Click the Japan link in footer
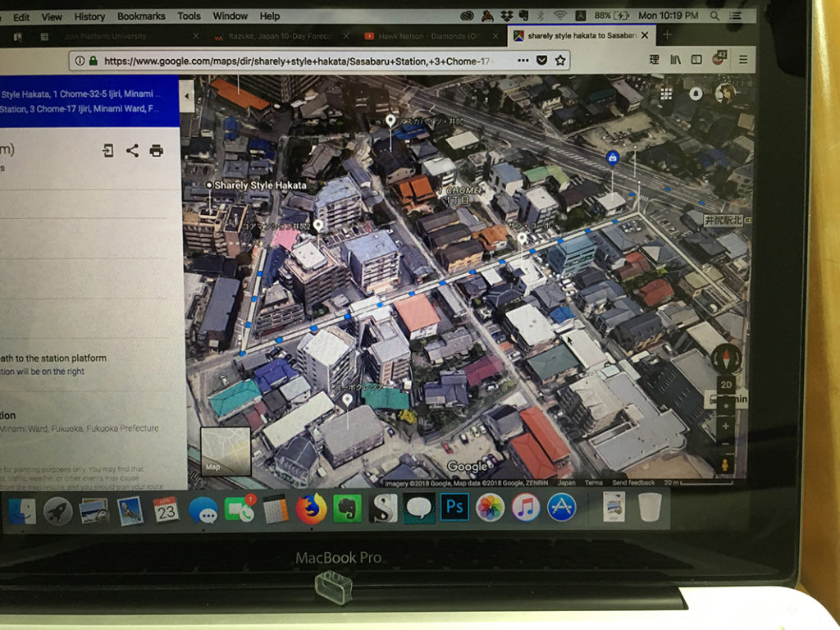The height and width of the screenshot is (630, 840). pyautogui.click(x=566, y=482)
